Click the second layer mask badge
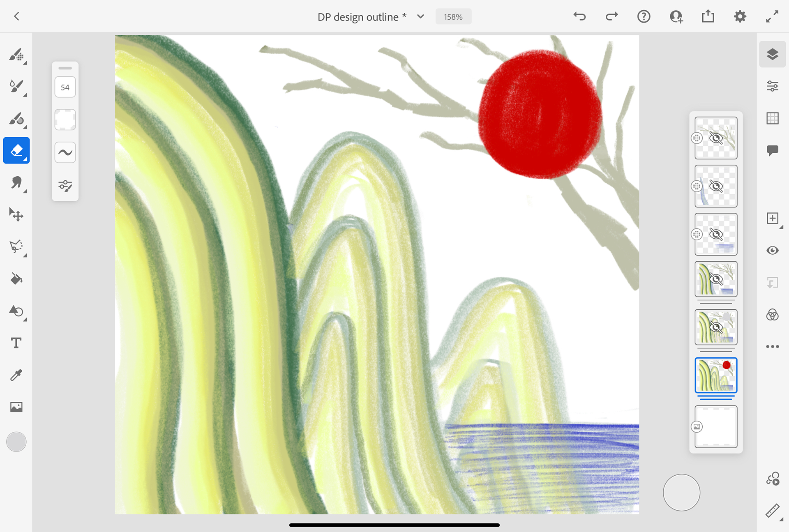The image size is (789, 532). click(697, 186)
